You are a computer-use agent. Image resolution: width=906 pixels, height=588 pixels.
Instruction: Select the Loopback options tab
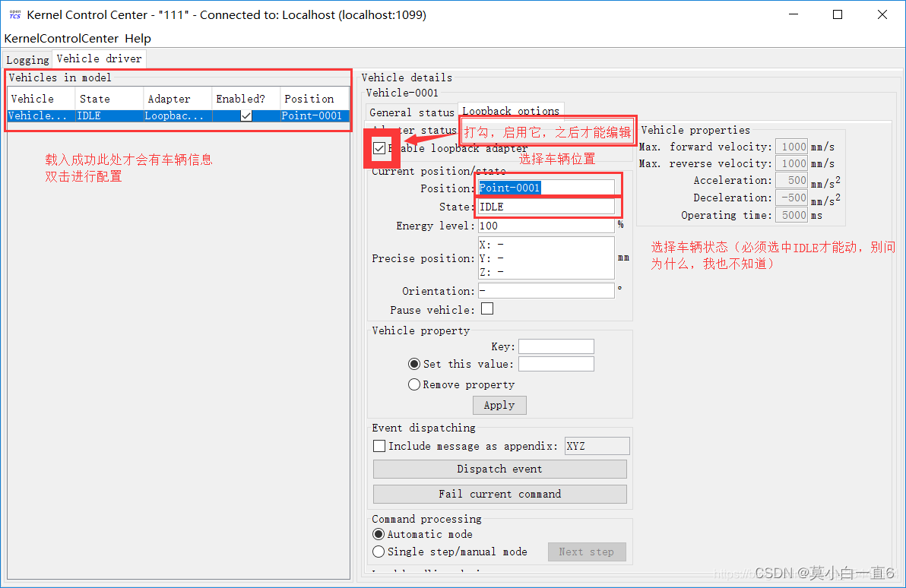coord(511,111)
